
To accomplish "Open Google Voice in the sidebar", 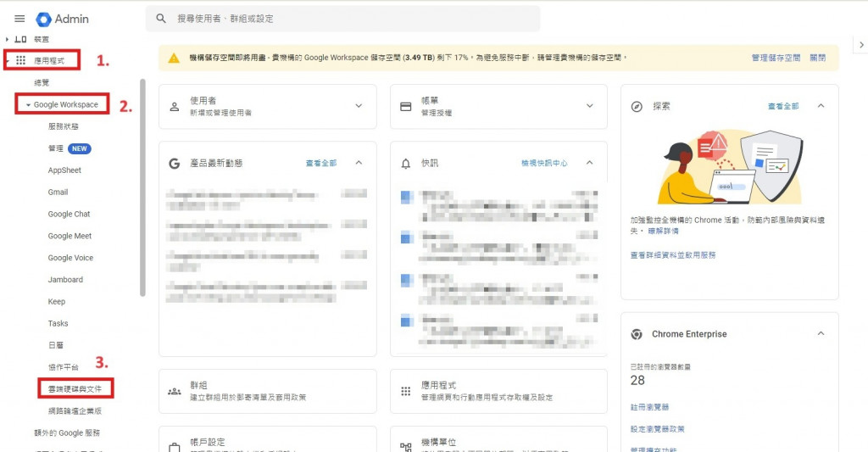I will (70, 258).
